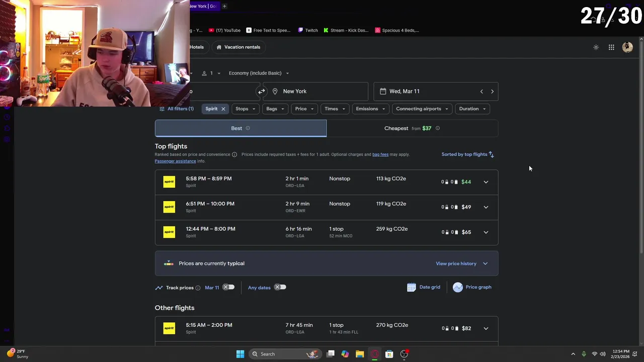Remove the Spirit airline filter

(223, 109)
